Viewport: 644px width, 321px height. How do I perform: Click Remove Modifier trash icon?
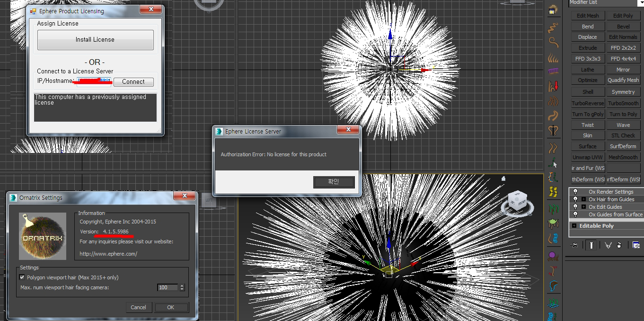619,245
